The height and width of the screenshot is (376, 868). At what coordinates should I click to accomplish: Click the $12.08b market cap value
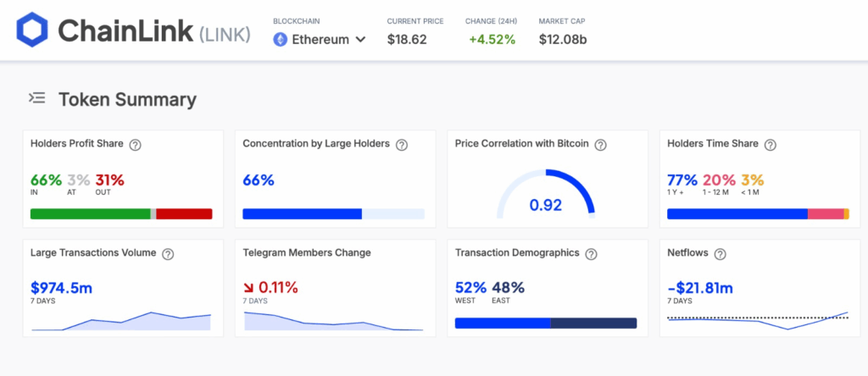563,40
